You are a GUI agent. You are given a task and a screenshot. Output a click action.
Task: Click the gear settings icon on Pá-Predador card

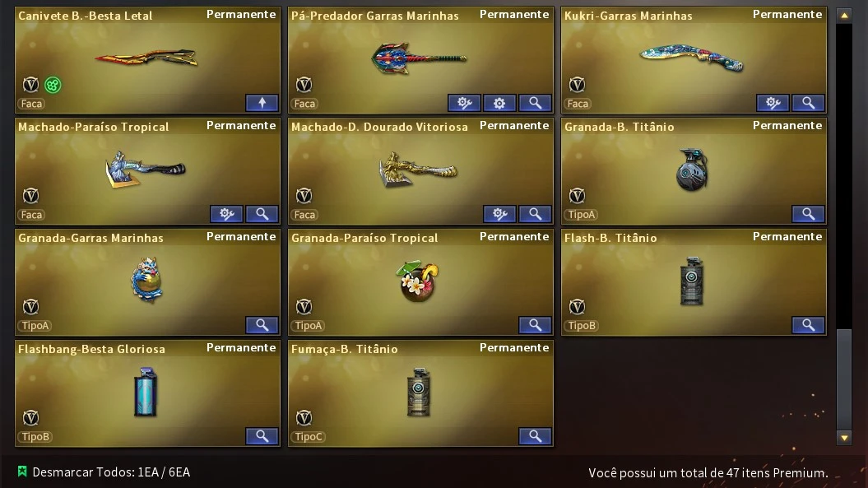499,103
